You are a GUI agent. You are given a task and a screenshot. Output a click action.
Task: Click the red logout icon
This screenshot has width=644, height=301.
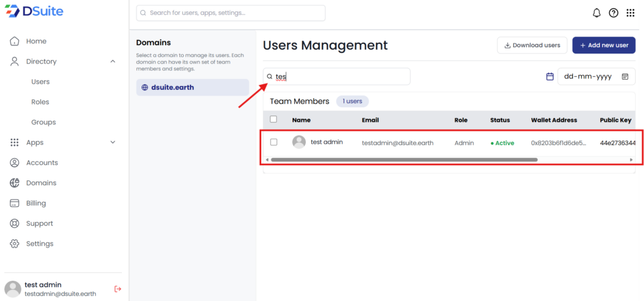(118, 289)
